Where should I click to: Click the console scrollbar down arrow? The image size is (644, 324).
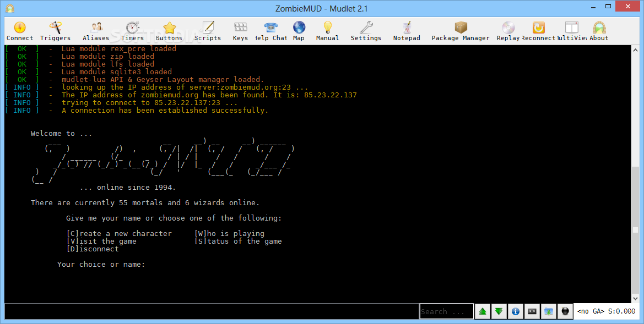coord(635,299)
